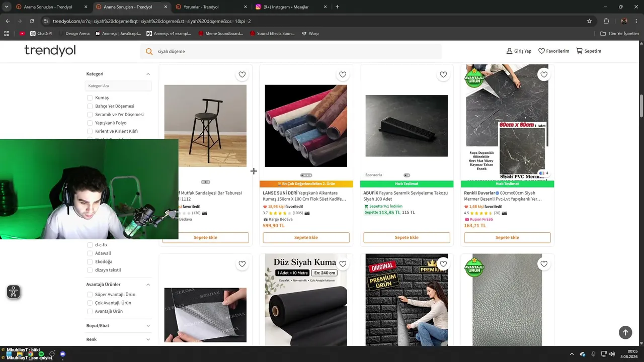Viewport: 644px width, 362px height.
Task: Favorite the Original Premium brick panel heart
Action: (443, 263)
